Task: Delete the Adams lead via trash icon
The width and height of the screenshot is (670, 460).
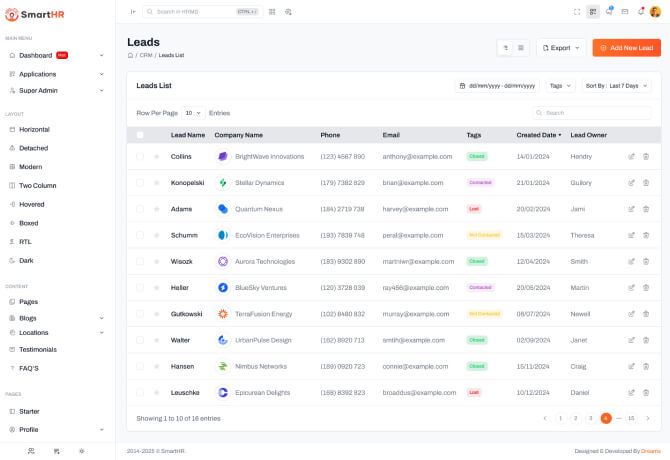Action: [646, 209]
